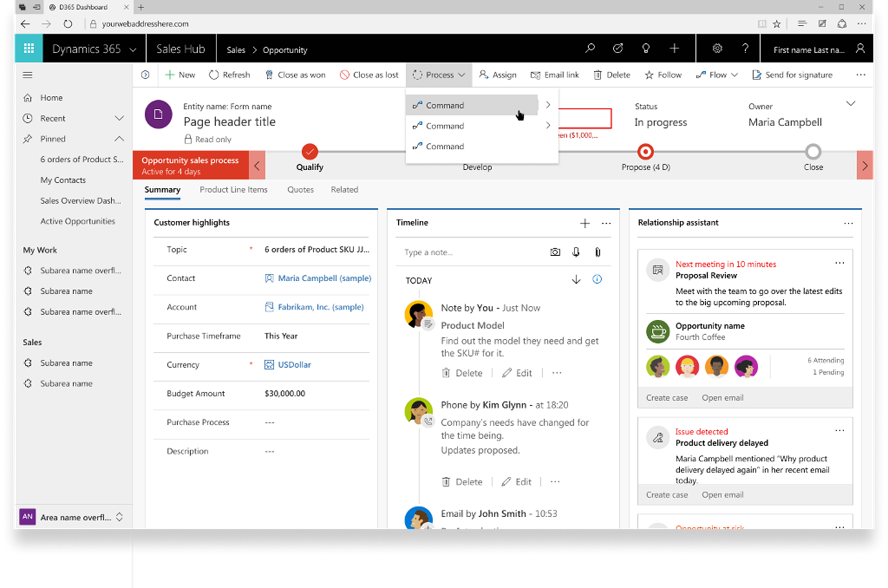Click the search magnifier in header
This screenshot has height=588, width=888.
pos(590,49)
